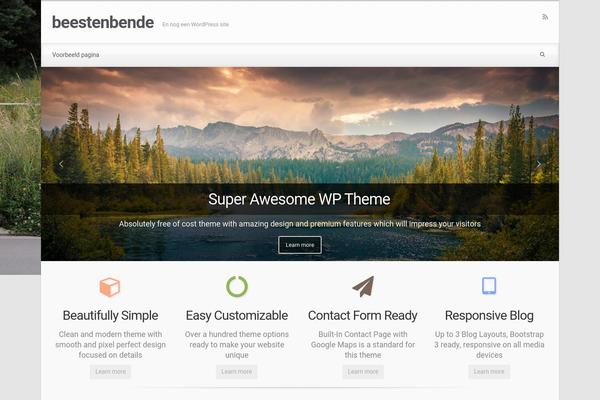
Task: Show the previous slide with the left arrow
Action: tap(61, 164)
